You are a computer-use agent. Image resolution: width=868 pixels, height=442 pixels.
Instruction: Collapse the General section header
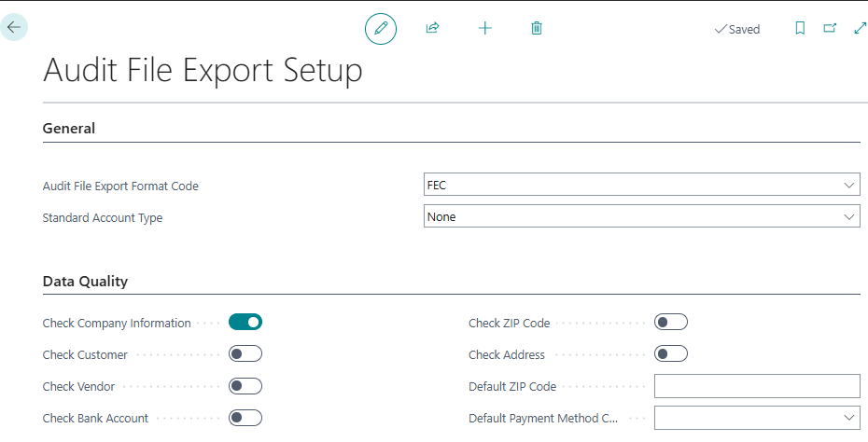(69, 129)
